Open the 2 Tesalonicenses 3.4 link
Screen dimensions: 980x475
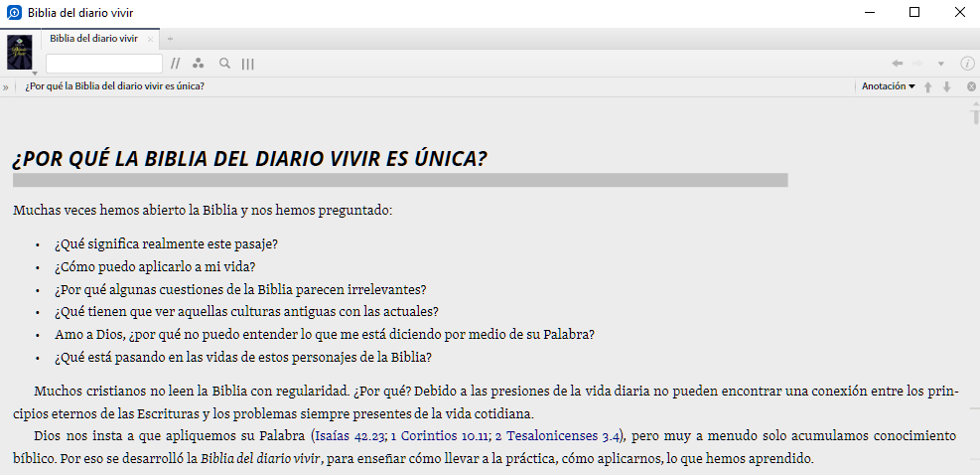557,435
